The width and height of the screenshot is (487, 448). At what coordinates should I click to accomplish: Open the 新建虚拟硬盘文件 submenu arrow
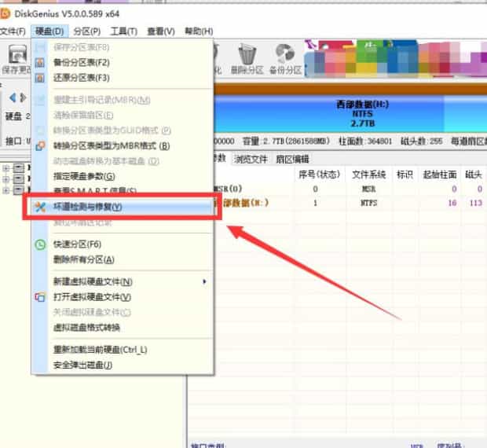[204, 281]
